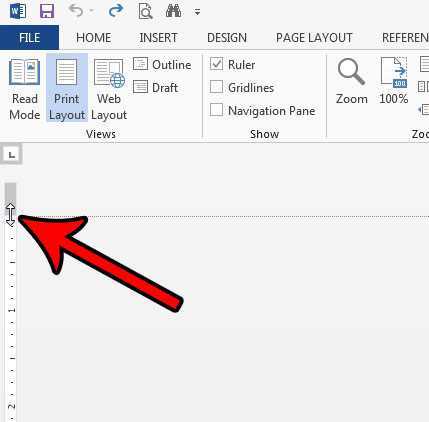Uncheck the Ruler checkbox

tap(217, 64)
